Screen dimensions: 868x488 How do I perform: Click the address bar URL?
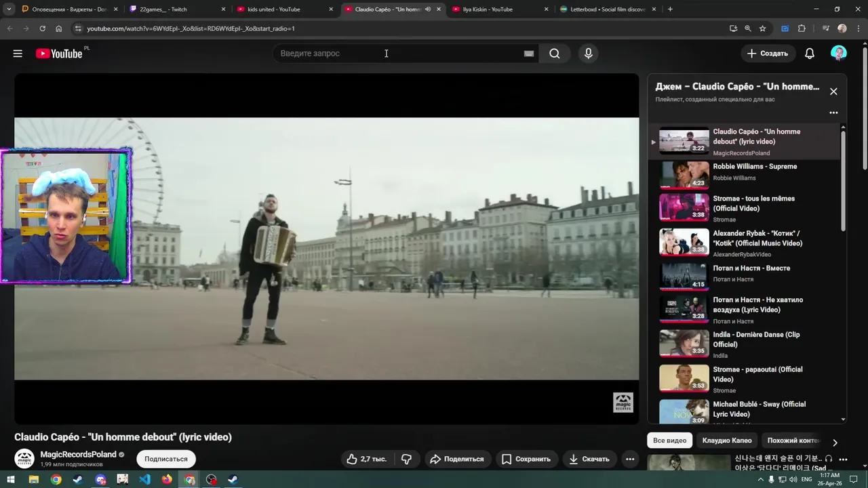(191, 28)
